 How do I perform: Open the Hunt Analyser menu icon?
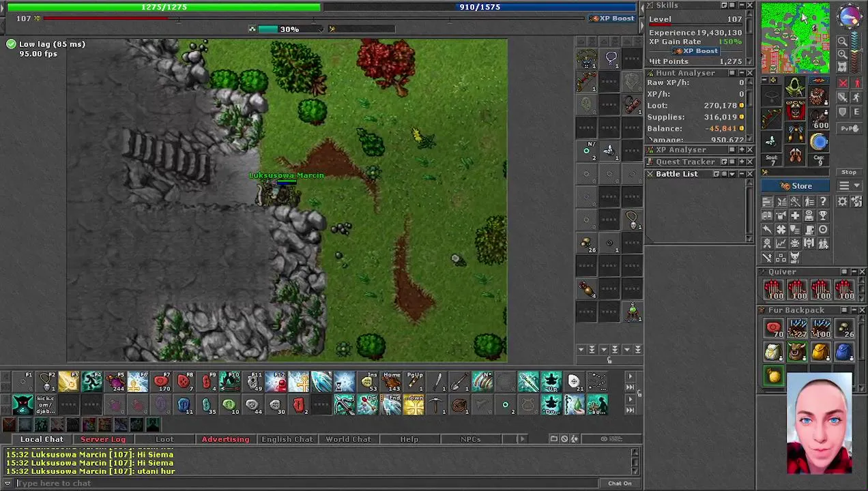pos(732,73)
